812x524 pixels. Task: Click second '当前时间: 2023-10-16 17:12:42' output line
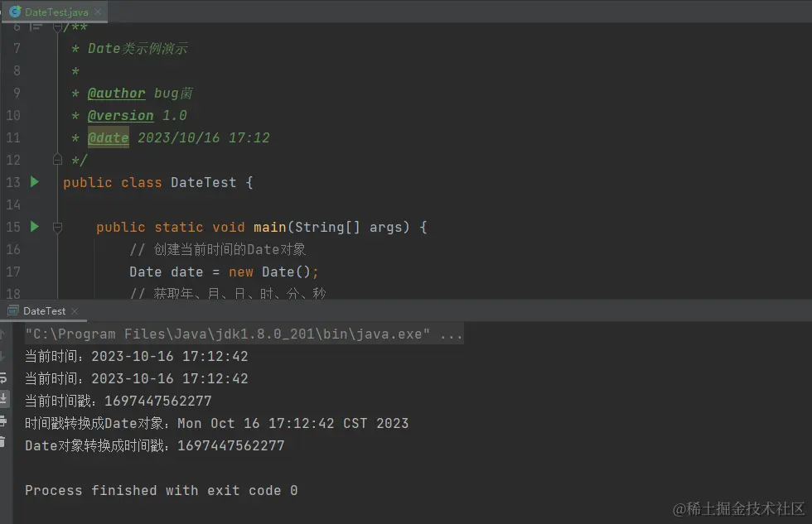[x=137, y=378]
